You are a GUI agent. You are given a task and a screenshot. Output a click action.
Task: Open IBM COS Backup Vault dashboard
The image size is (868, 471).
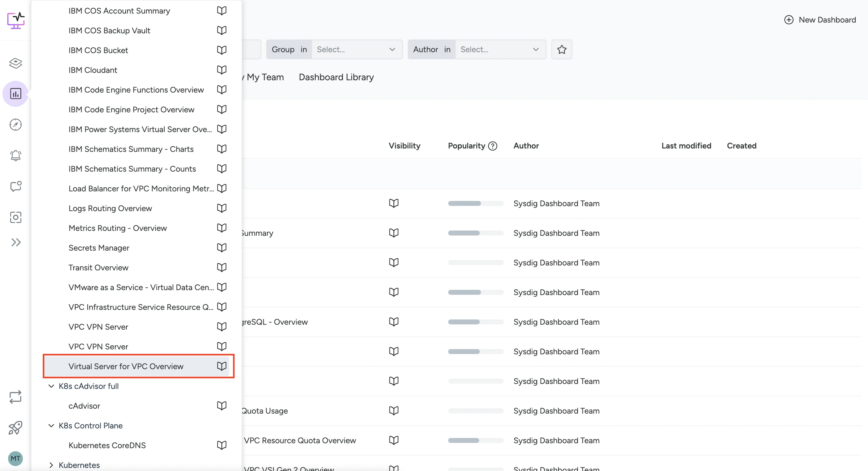[109, 30]
